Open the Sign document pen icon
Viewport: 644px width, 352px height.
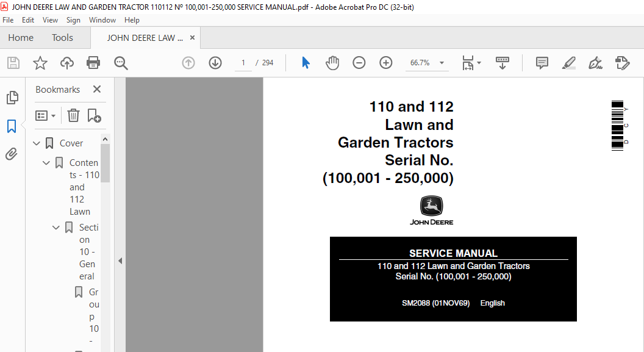pyautogui.click(x=596, y=63)
